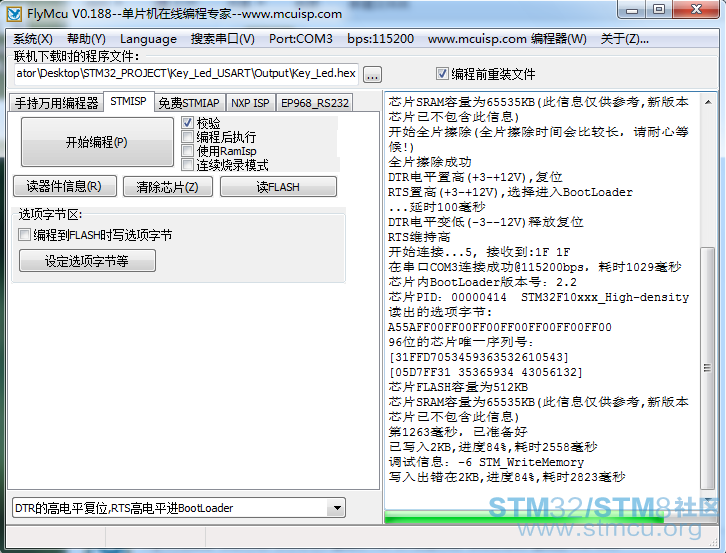Image resolution: width=726 pixels, height=553 pixels.
Task: Click log line ...延时100毫秒
Action: coord(437,207)
